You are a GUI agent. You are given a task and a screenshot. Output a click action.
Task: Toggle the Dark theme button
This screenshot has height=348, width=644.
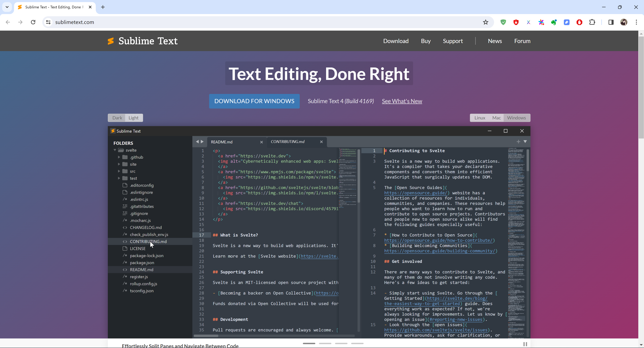point(117,117)
